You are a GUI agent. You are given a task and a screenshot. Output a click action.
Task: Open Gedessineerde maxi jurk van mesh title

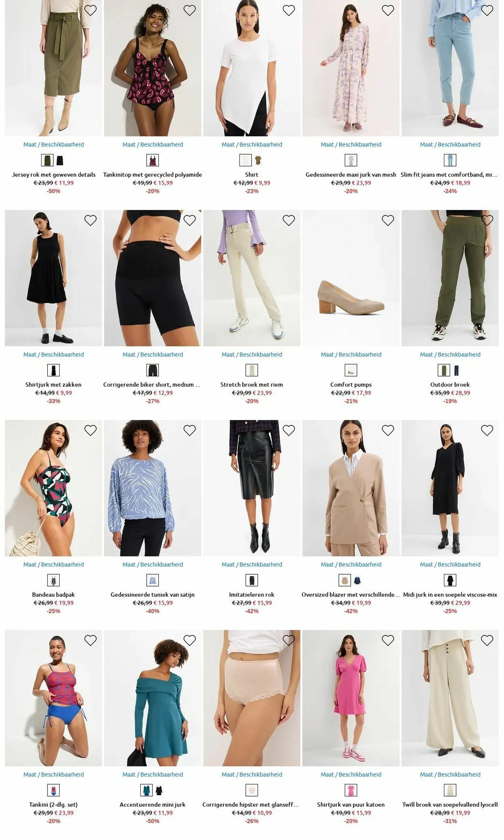351,175
